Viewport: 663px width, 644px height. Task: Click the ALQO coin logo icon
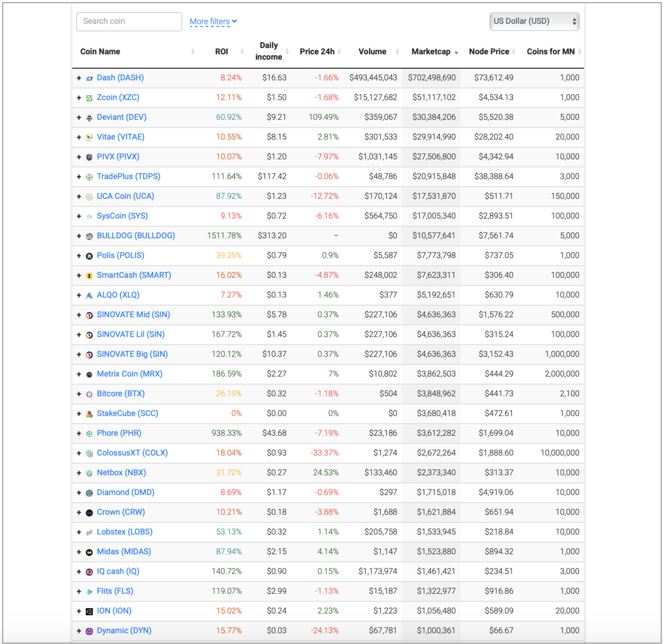pyautogui.click(x=89, y=295)
